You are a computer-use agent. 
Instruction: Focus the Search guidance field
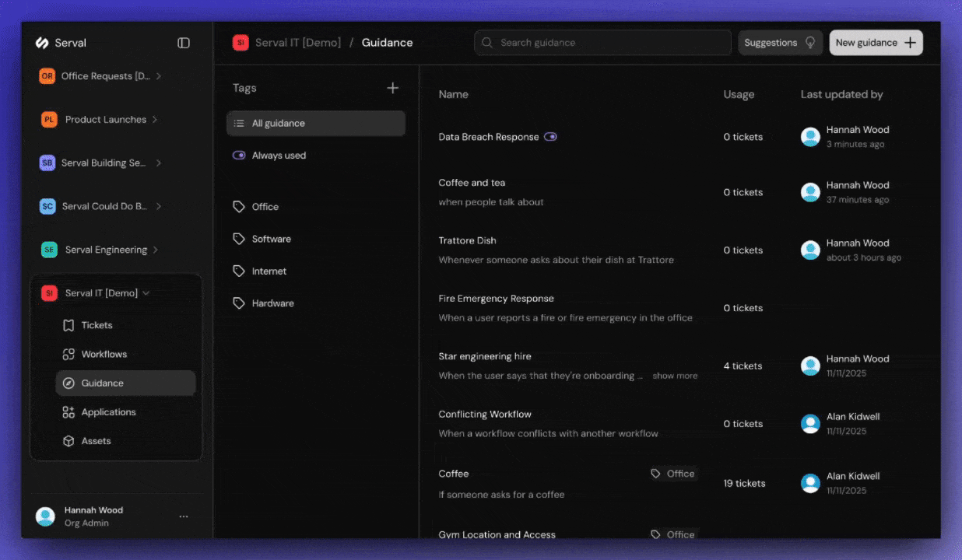pos(602,43)
